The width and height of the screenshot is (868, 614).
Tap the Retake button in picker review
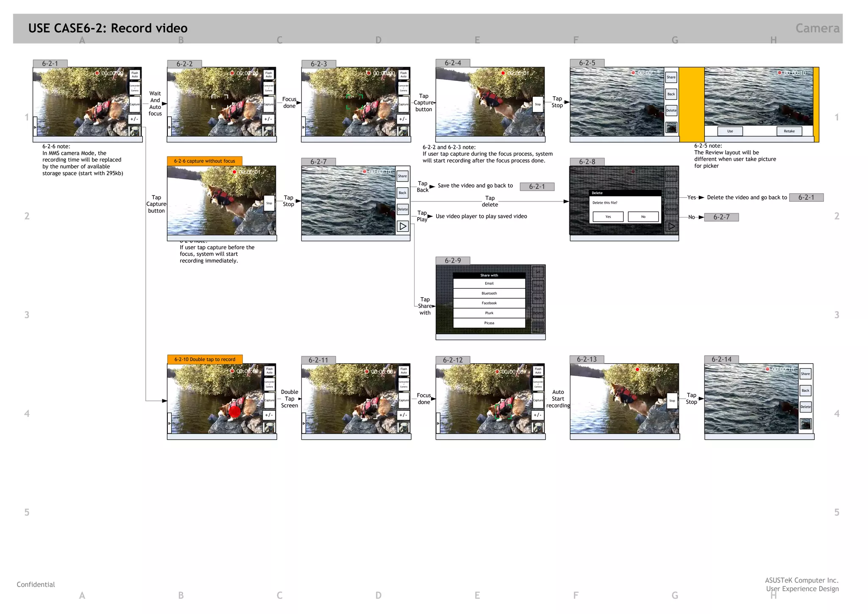(789, 131)
